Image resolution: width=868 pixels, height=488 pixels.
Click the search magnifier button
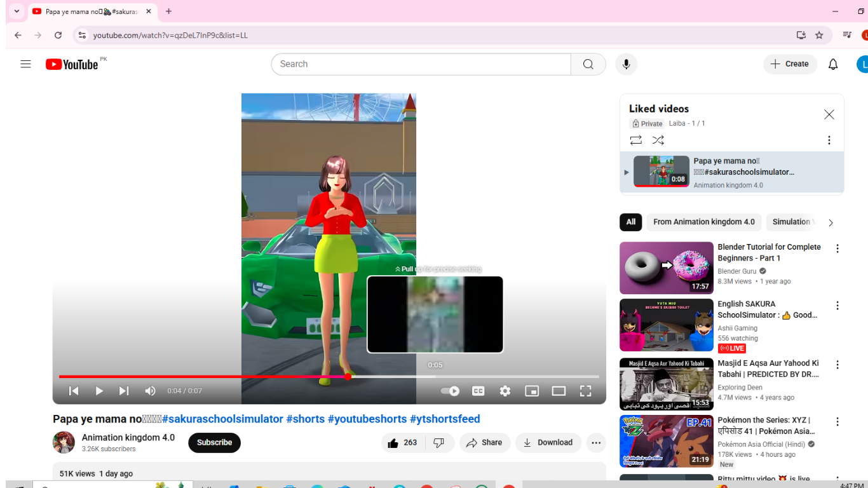(588, 64)
